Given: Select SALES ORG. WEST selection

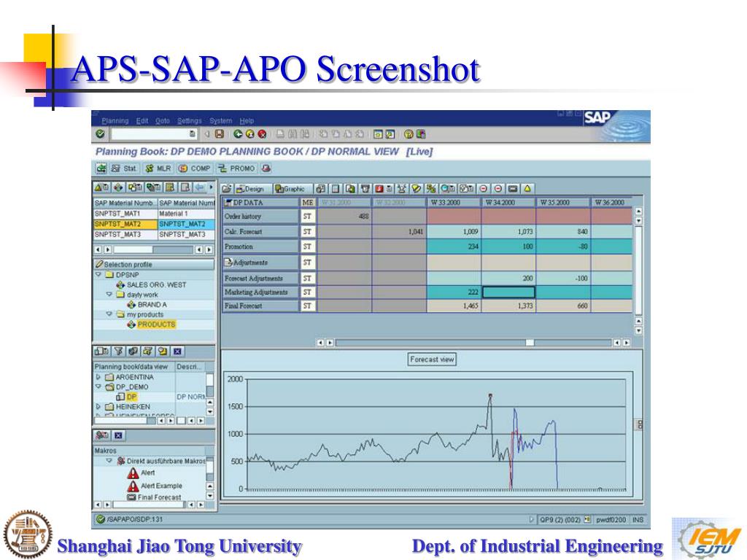Looking at the screenshot, I should pyautogui.click(x=156, y=285).
